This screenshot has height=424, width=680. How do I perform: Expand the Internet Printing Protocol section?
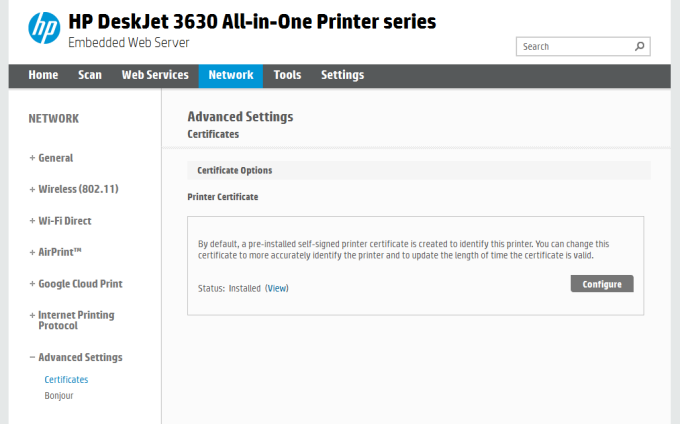coord(76,320)
